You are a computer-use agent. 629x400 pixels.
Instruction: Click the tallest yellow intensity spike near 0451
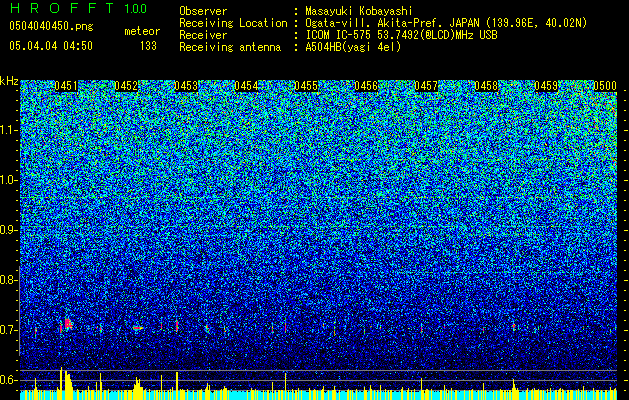pos(61,383)
